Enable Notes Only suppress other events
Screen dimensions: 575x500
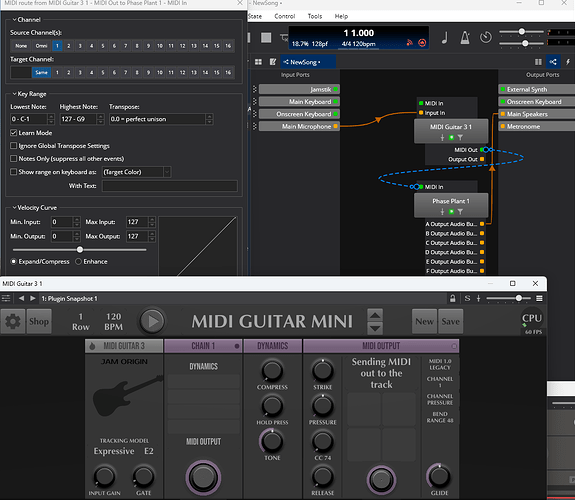(14, 158)
